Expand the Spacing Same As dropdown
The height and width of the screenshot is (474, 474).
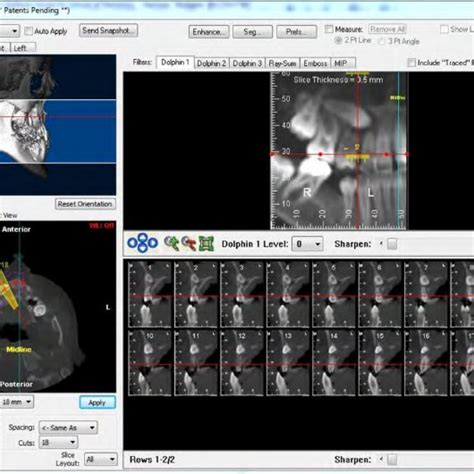(68, 427)
